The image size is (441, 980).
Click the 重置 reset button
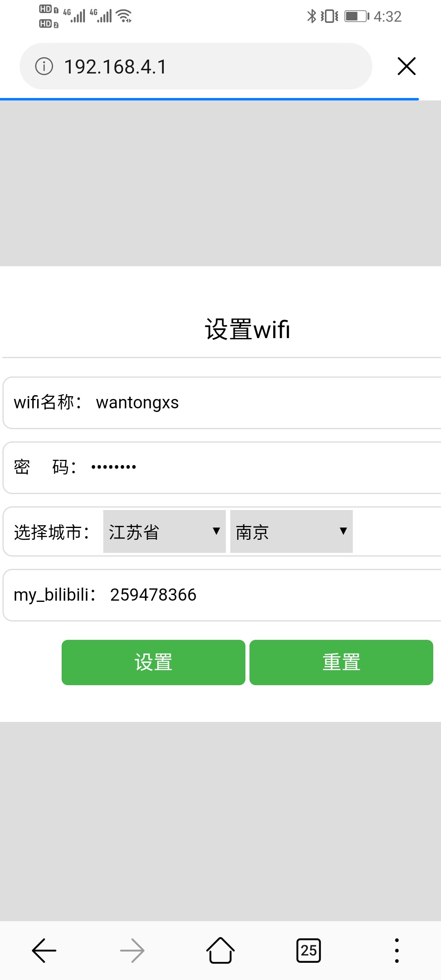[x=341, y=662]
